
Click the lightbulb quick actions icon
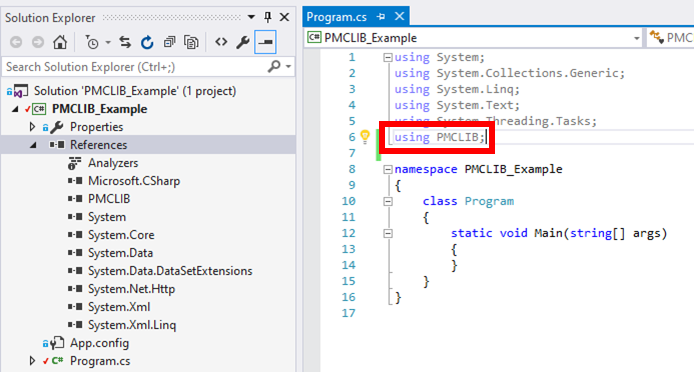pyautogui.click(x=365, y=136)
